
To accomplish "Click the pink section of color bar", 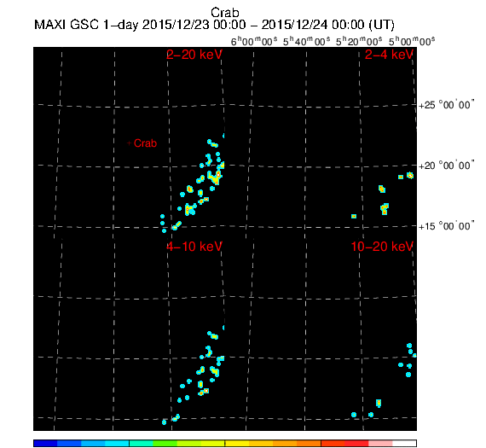I will 380,443.
